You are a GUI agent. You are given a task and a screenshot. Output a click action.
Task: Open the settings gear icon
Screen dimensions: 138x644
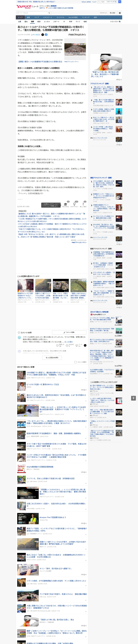pos(120,13)
